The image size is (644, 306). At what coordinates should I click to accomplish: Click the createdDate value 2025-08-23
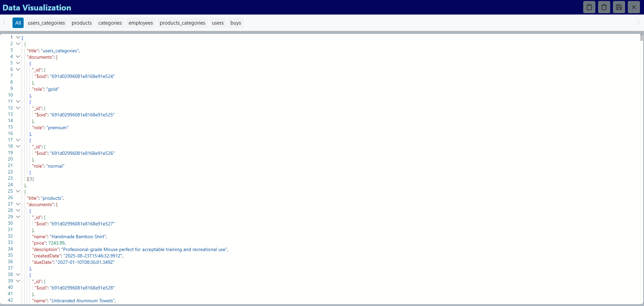click(x=93, y=256)
